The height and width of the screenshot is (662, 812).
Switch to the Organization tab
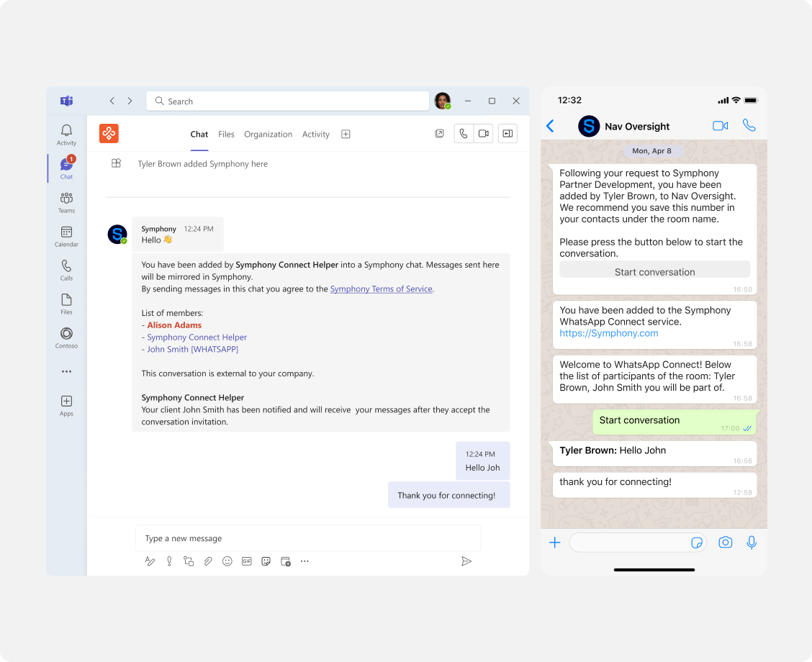(268, 134)
